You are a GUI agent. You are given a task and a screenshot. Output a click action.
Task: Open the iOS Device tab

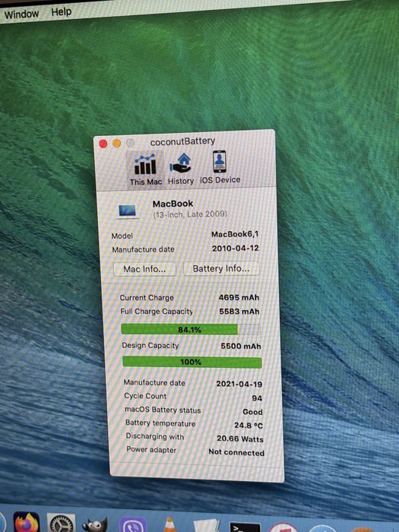(220, 168)
